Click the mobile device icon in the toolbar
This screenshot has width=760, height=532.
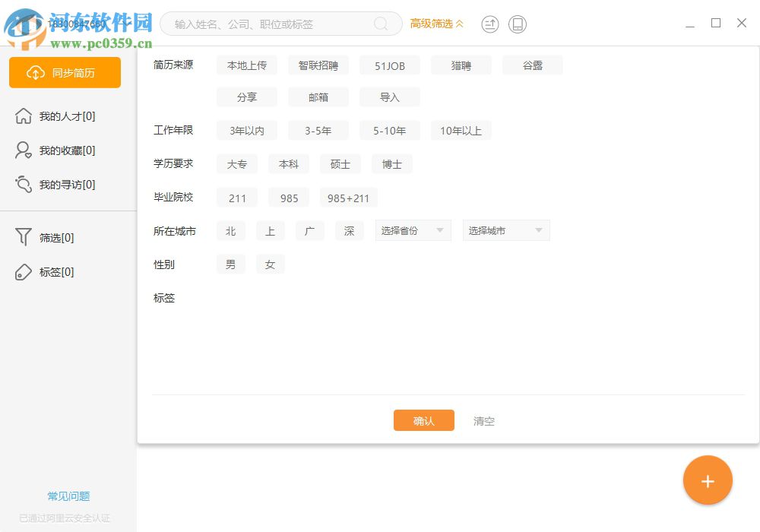click(x=517, y=24)
